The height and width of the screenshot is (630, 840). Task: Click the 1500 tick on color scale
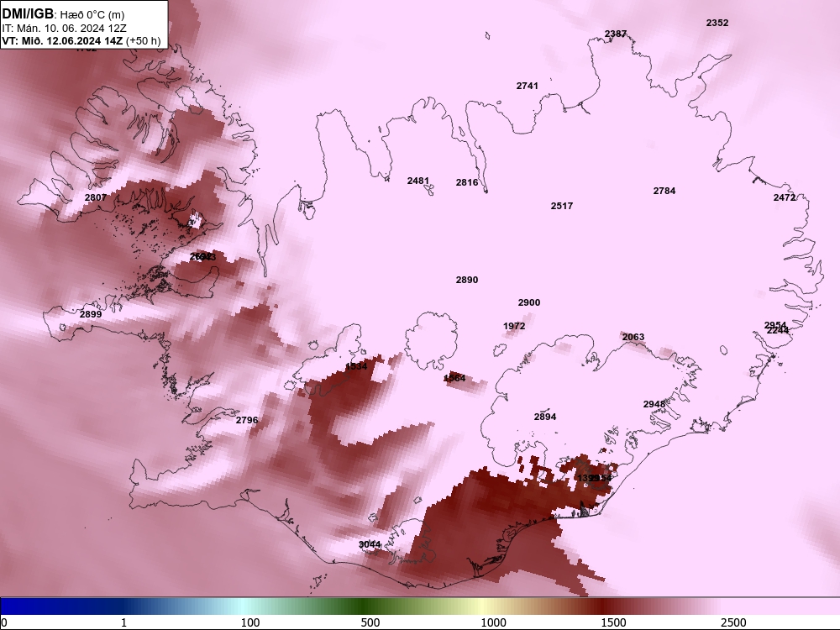613,622
